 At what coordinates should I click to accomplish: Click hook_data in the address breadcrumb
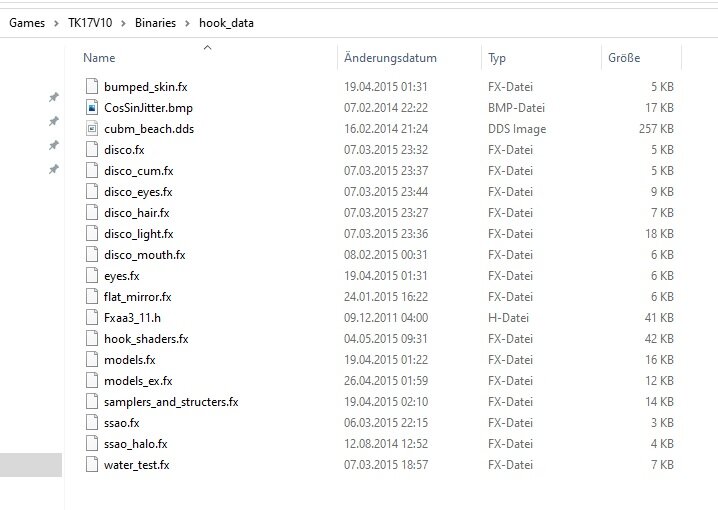click(x=226, y=23)
